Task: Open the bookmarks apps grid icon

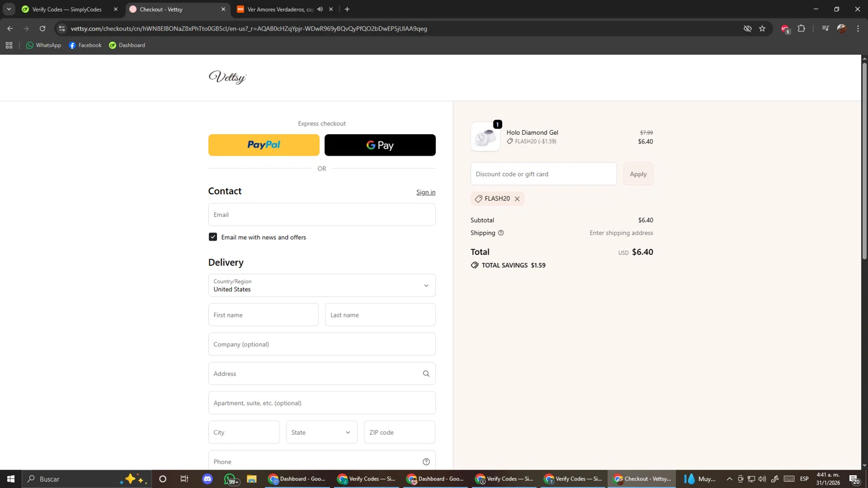Action: pyautogui.click(x=9, y=45)
